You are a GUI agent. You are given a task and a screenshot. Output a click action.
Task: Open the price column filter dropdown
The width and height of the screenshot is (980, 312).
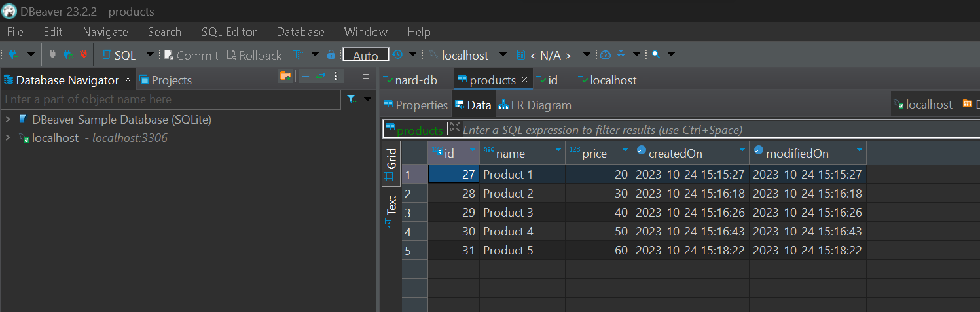point(624,150)
